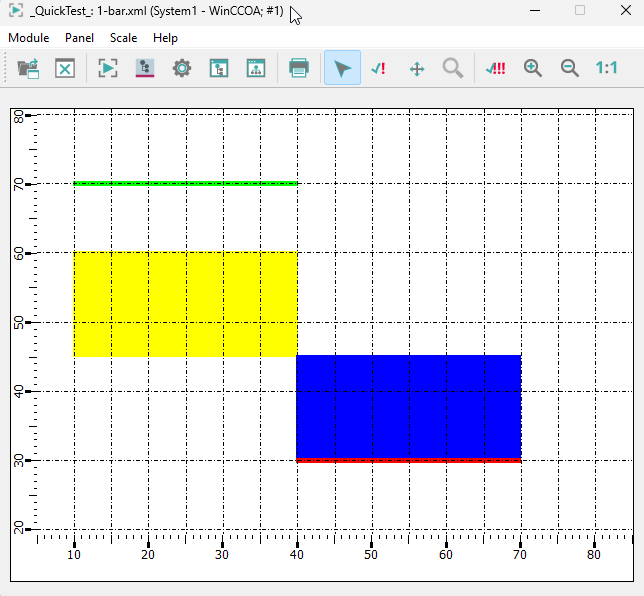
Task: Click the triple exclamation checkmark icon
Action: tap(495, 68)
